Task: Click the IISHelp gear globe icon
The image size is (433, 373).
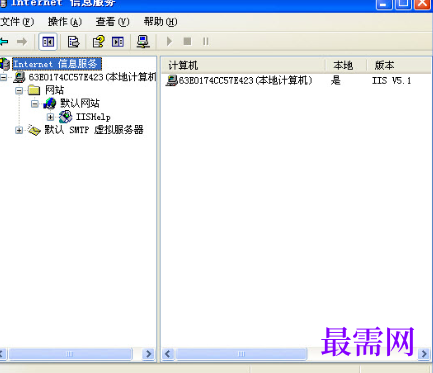Action: click(x=65, y=116)
